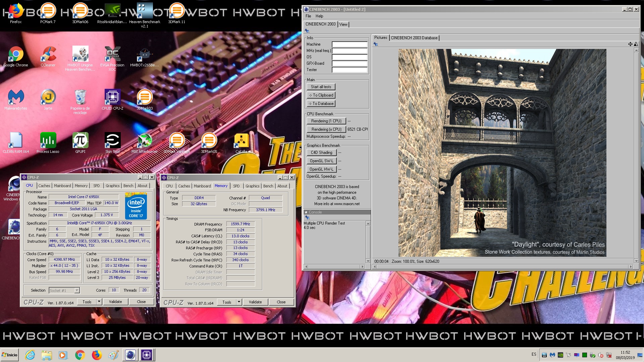
Task: Run the OpenGL SW-L test
Action: (321, 161)
